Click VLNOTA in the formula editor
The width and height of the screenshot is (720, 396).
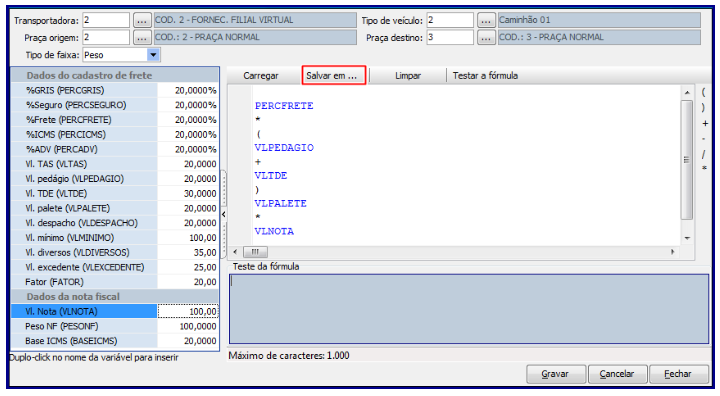click(274, 232)
